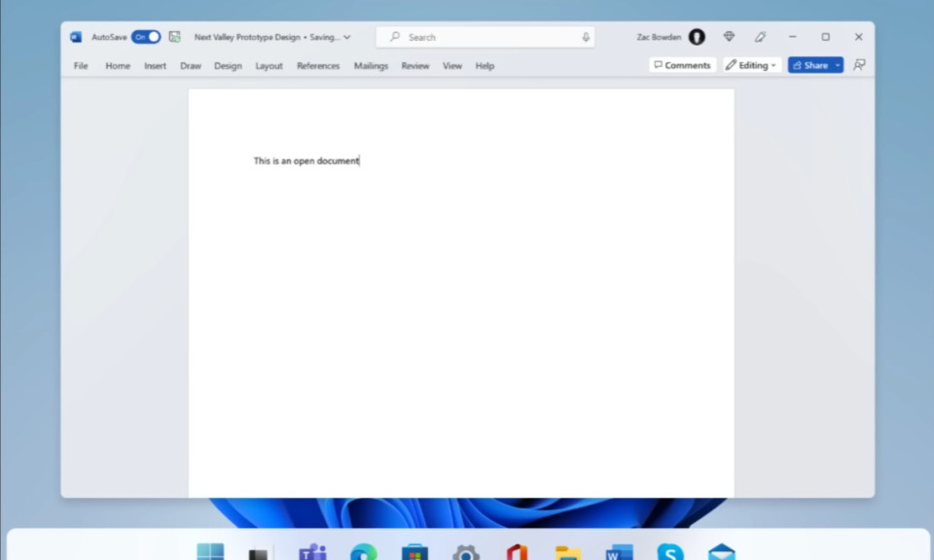
Task: Click the microphone icon in the search box
Action: [586, 37]
